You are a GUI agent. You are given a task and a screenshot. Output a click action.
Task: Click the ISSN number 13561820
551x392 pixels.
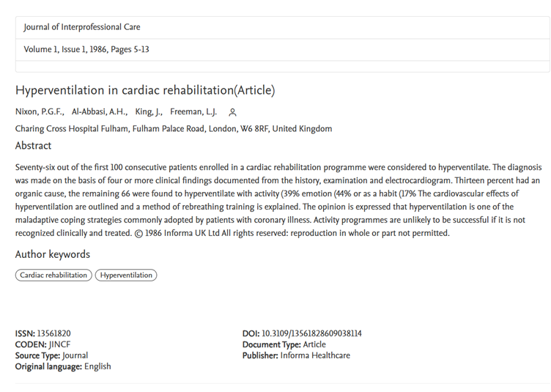coord(53,333)
